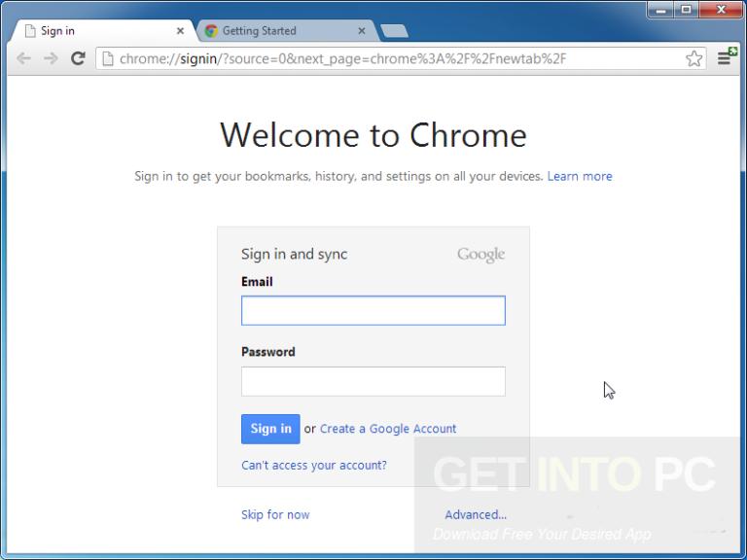Open the Chrome menu hamburger icon
Viewport: 747px width, 560px height.
(724, 58)
